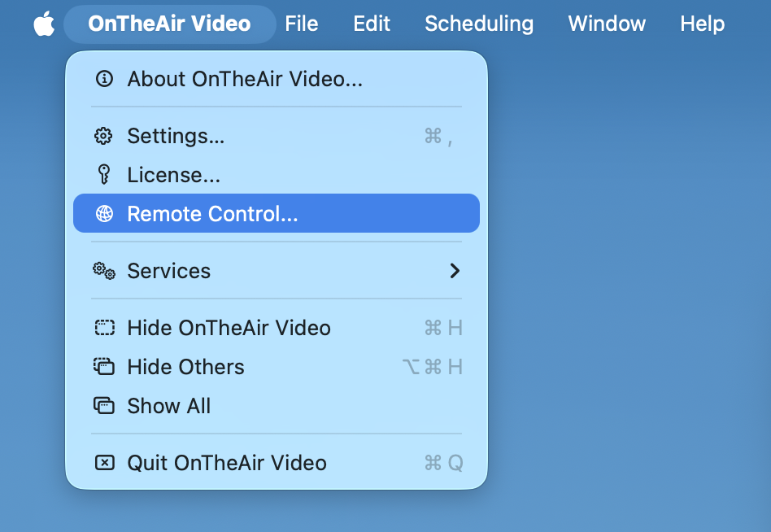Open the Scheduling menu
Image resolution: width=771 pixels, height=532 pixels.
pos(479,24)
